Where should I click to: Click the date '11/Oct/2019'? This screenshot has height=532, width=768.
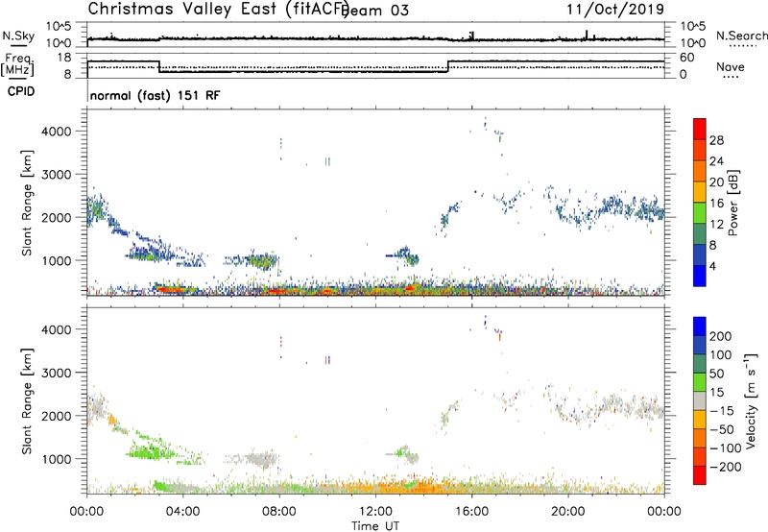(615, 10)
